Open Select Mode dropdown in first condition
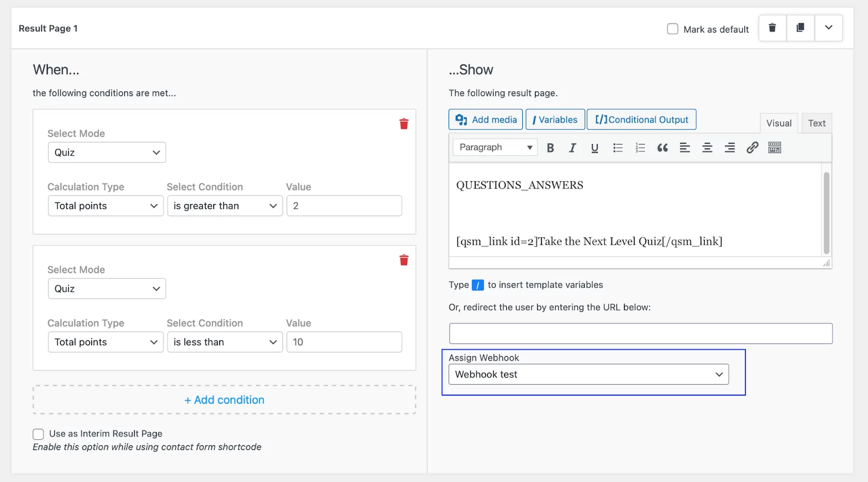The width and height of the screenshot is (868, 482). tap(107, 153)
